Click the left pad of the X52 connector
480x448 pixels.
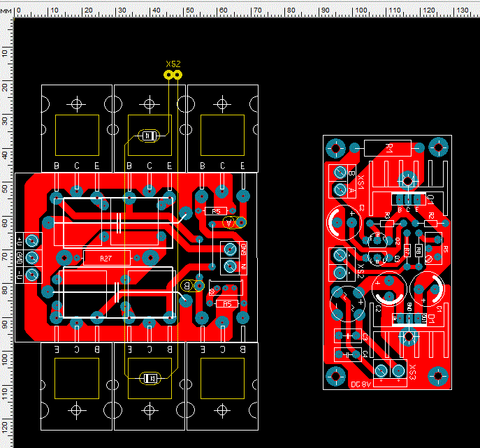(x=168, y=75)
